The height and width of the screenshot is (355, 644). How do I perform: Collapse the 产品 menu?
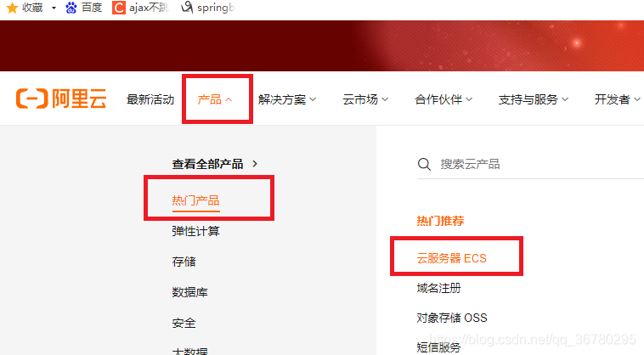[215, 99]
